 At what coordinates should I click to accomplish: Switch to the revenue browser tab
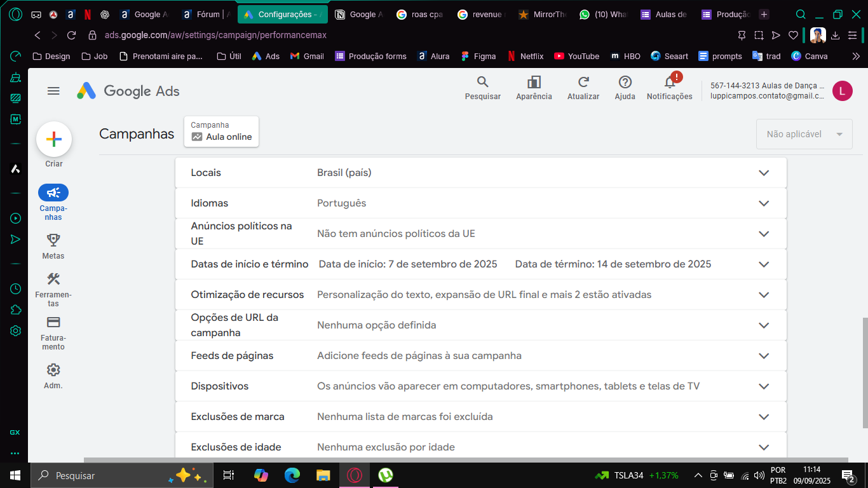tap(482, 14)
